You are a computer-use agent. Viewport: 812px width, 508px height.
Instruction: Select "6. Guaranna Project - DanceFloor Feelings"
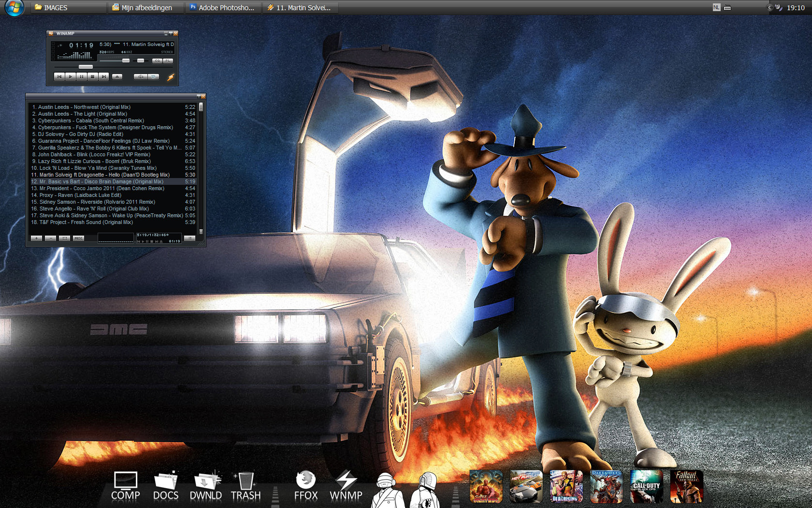pos(114,141)
